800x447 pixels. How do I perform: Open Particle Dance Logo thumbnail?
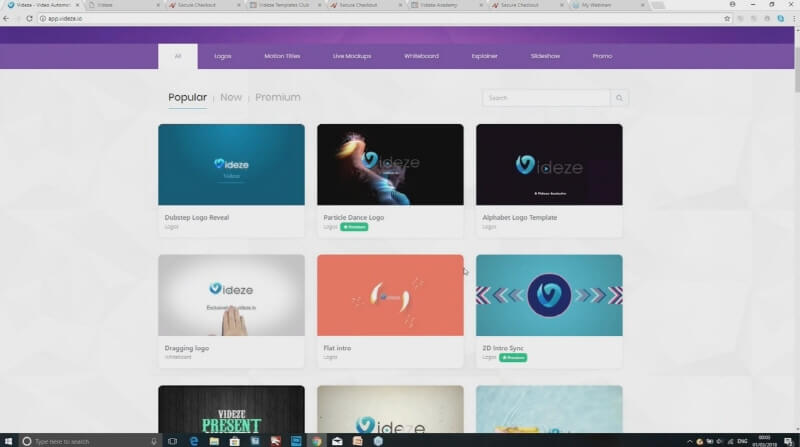pos(390,164)
